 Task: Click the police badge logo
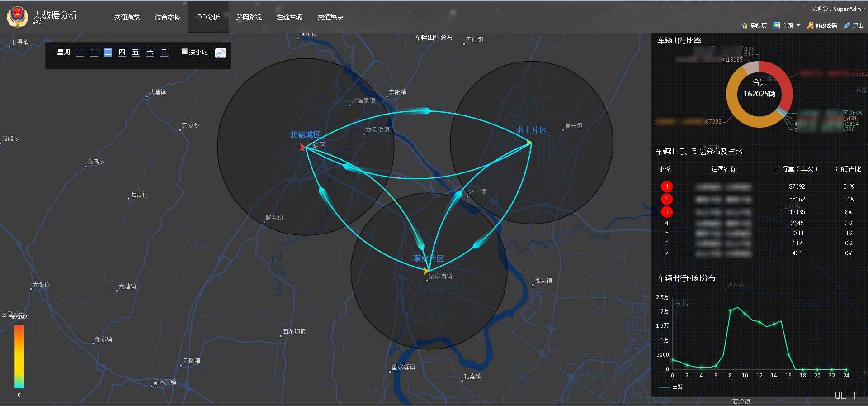point(17,17)
